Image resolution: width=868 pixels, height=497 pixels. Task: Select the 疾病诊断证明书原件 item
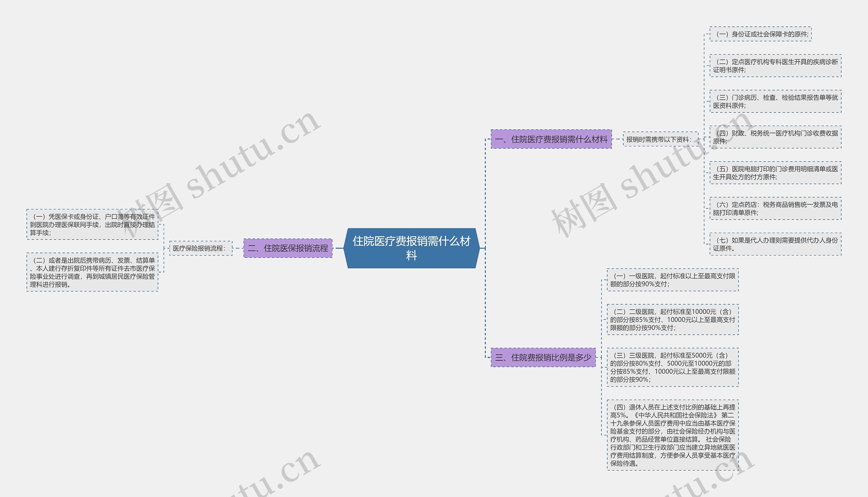click(x=775, y=65)
